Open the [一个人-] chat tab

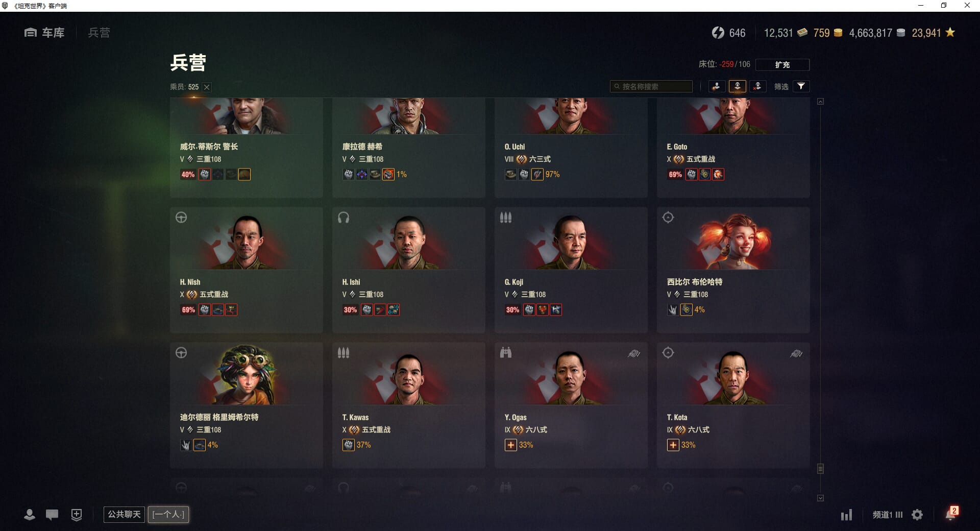168,514
